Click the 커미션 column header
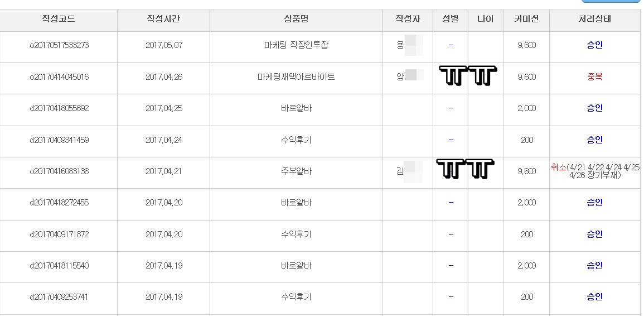644x316 pixels. tap(526, 19)
